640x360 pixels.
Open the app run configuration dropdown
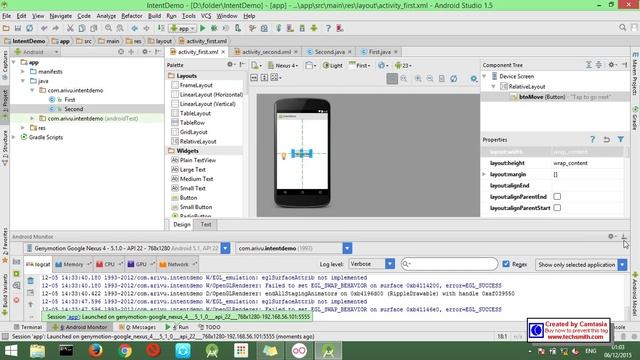tap(183, 28)
